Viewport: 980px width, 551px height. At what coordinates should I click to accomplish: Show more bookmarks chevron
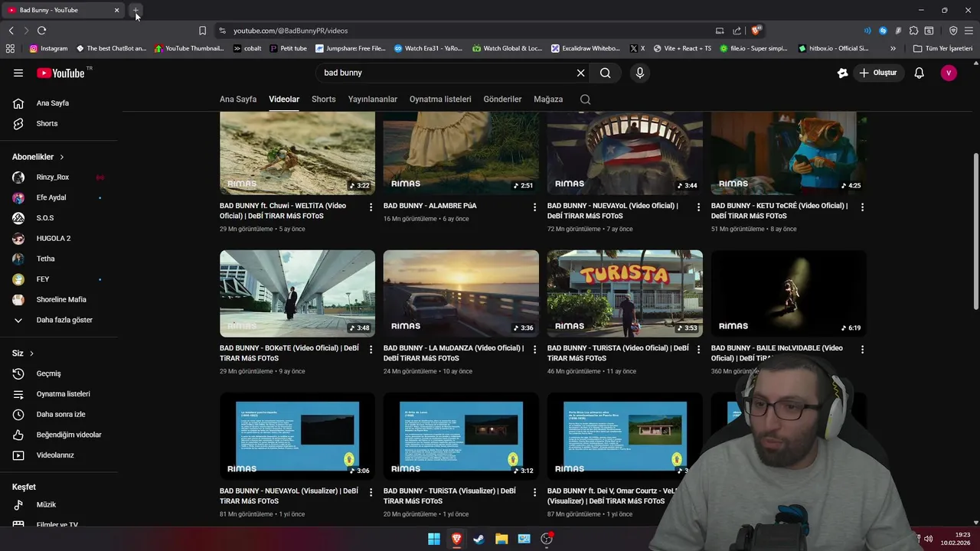point(893,48)
